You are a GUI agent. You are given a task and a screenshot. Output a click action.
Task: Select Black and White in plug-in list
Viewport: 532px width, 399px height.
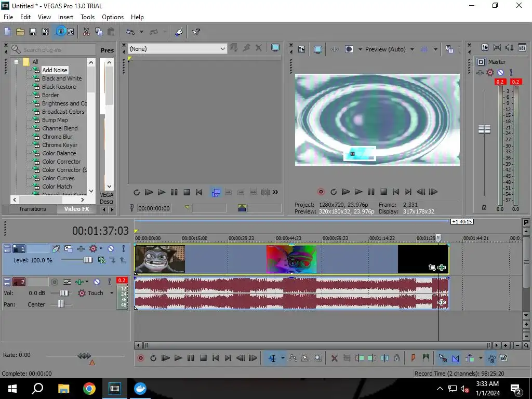pyautogui.click(x=62, y=78)
